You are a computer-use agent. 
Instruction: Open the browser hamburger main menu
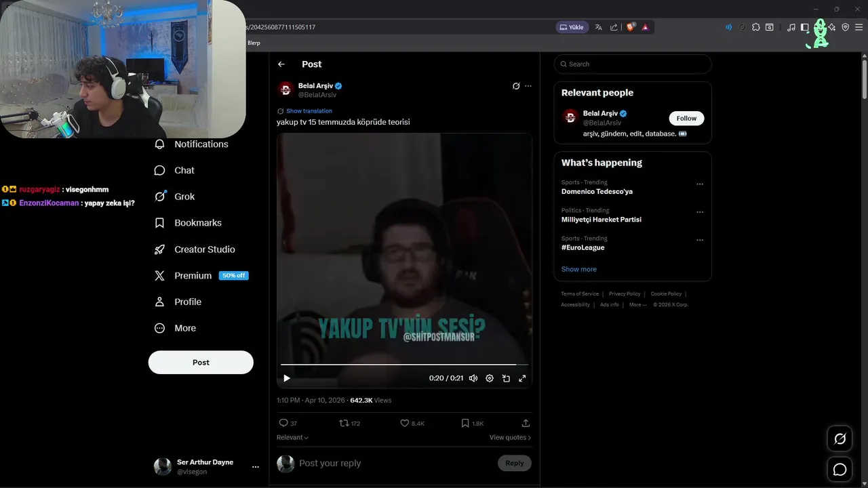(859, 27)
